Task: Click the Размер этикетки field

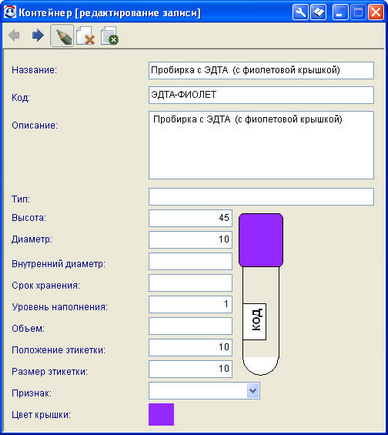Action: (x=190, y=369)
